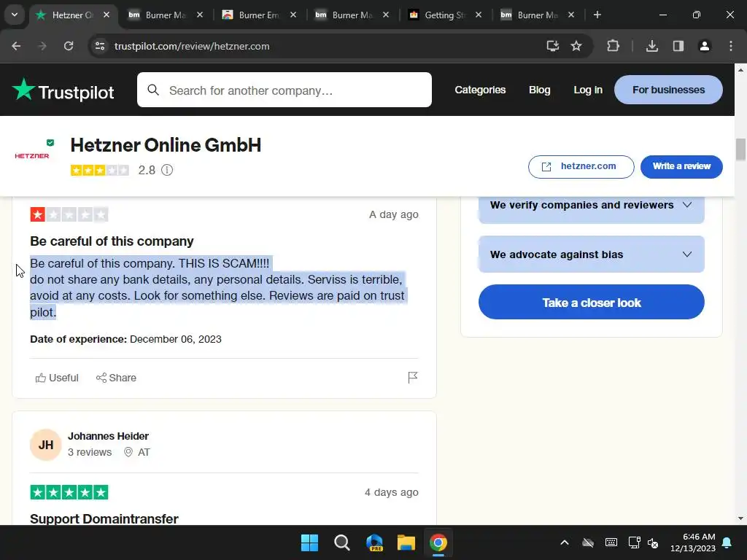Image resolution: width=747 pixels, height=560 pixels.
Task: Open File Explorer from taskbar
Action: [406, 542]
